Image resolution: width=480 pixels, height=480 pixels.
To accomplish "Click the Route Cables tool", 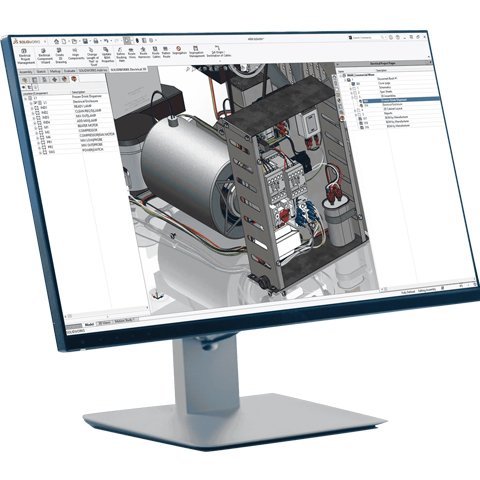I will [156, 52].
